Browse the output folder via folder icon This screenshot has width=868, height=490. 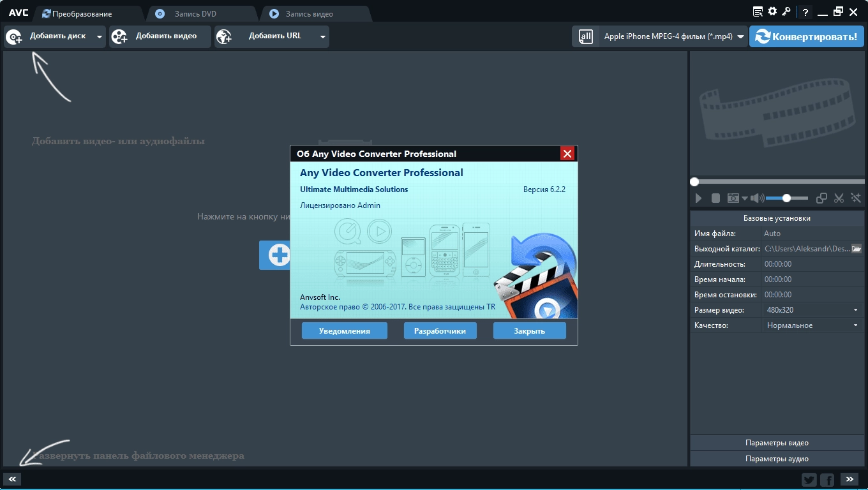(x=857, y=249)
